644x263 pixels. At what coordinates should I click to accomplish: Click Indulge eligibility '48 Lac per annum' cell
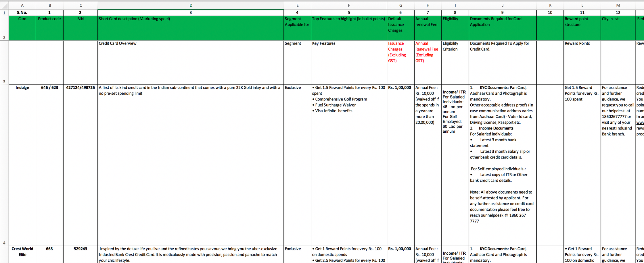click(455, 165)
